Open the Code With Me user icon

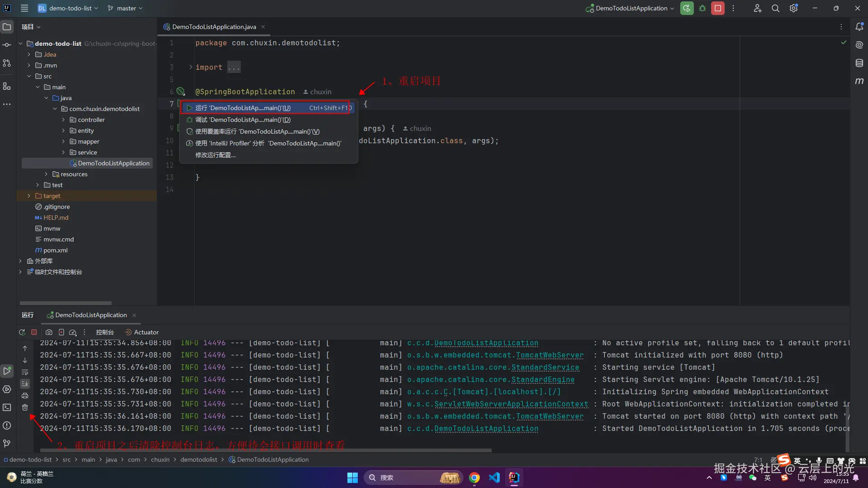(x=757, y=8)
